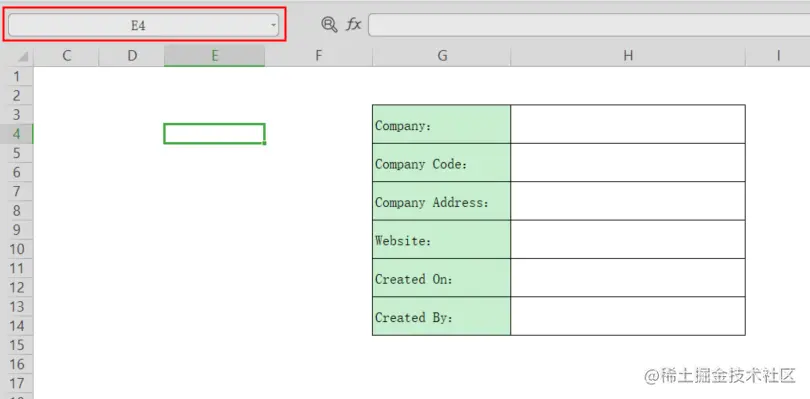Select column F header
The width and height of the screenshot is (810, 399).
coord(318,56)
